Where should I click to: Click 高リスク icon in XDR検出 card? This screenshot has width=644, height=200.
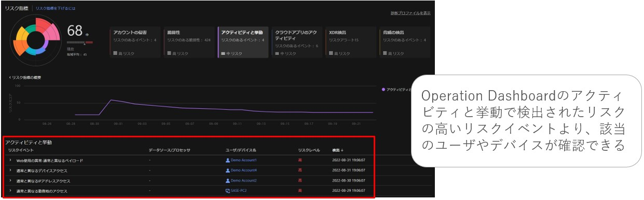(331, 53)
